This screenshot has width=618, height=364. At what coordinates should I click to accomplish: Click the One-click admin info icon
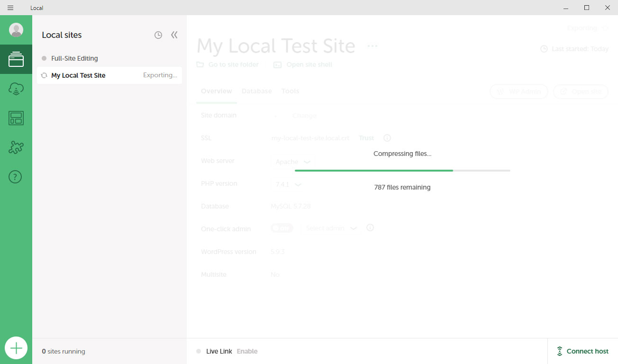[x=371, y=227]
